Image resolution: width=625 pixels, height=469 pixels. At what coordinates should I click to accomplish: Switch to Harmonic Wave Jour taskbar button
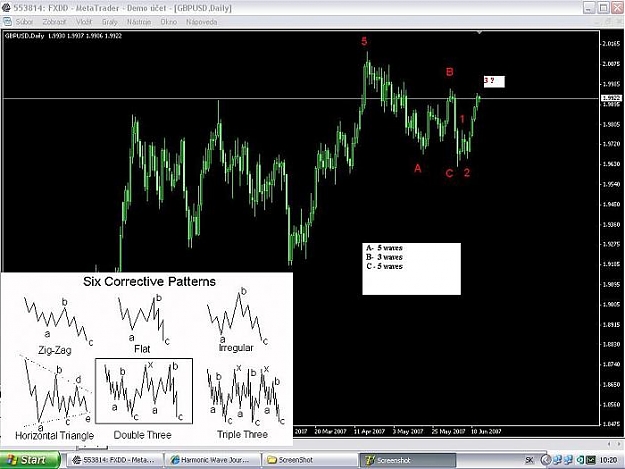(212, 460)
